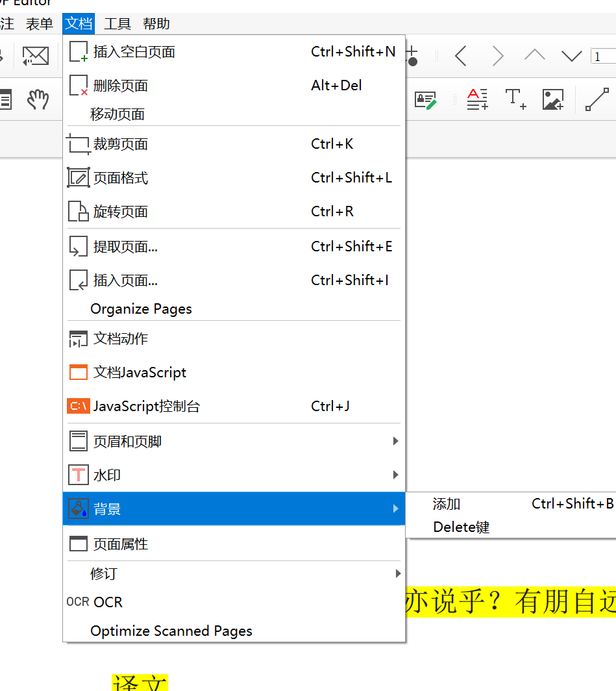616x691 pixels.
Task: Open JavaScript控制台
Action: [234, 406]
